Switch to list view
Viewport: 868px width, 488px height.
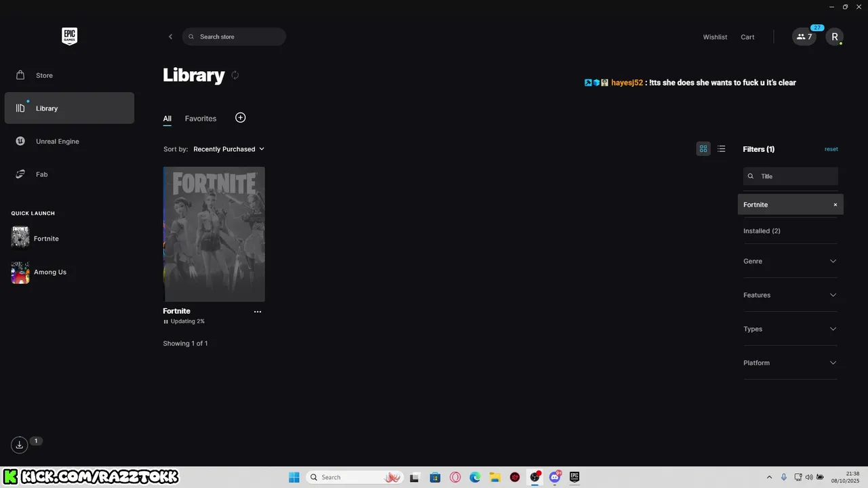pyautogui.click(x=722, y=148)
